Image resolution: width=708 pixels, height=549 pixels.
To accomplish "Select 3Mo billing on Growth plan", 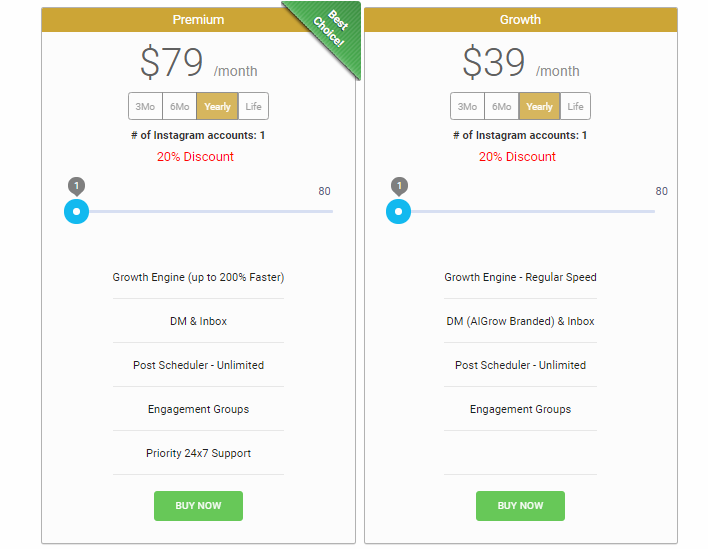I will [x=467, y=107].
